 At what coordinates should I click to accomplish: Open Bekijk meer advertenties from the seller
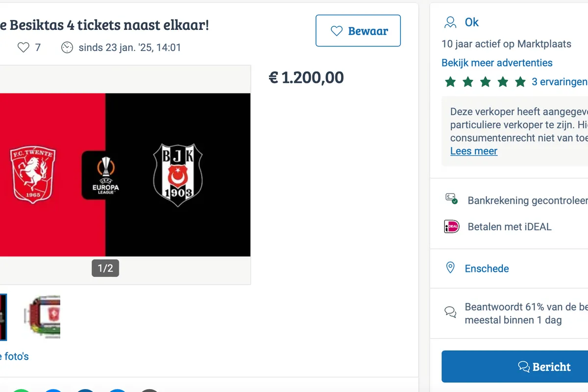pyautogui.click(x=497, y=62)
